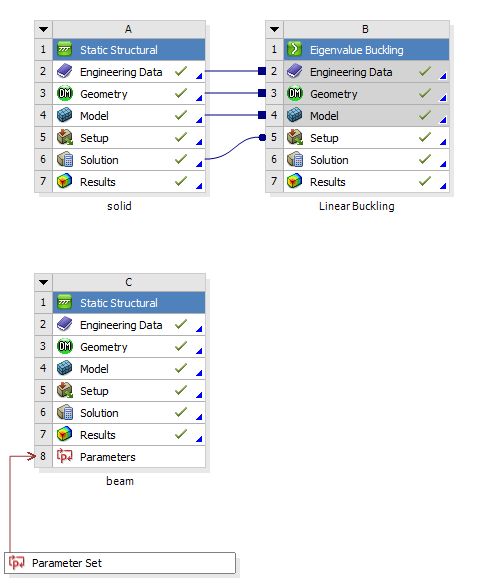Screen dimensions: 489x584
Task: Select the Results cell in system A
Action: [129, 181]
